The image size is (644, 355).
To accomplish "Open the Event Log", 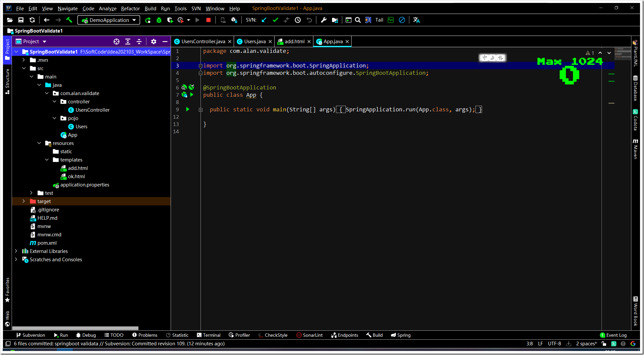I will (613, 335).
